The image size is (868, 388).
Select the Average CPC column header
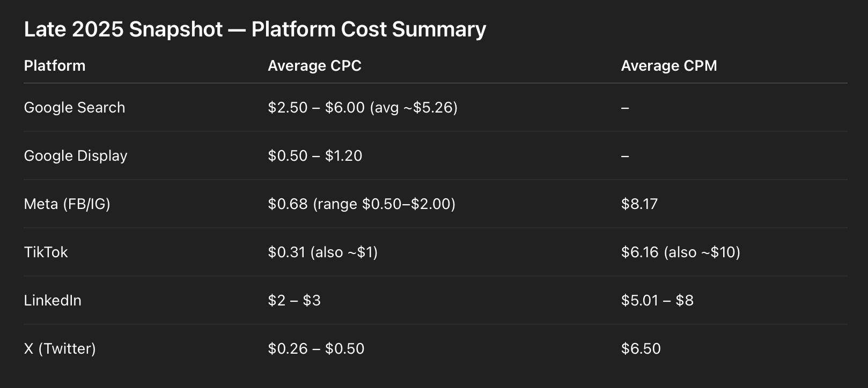coord(314,65)
